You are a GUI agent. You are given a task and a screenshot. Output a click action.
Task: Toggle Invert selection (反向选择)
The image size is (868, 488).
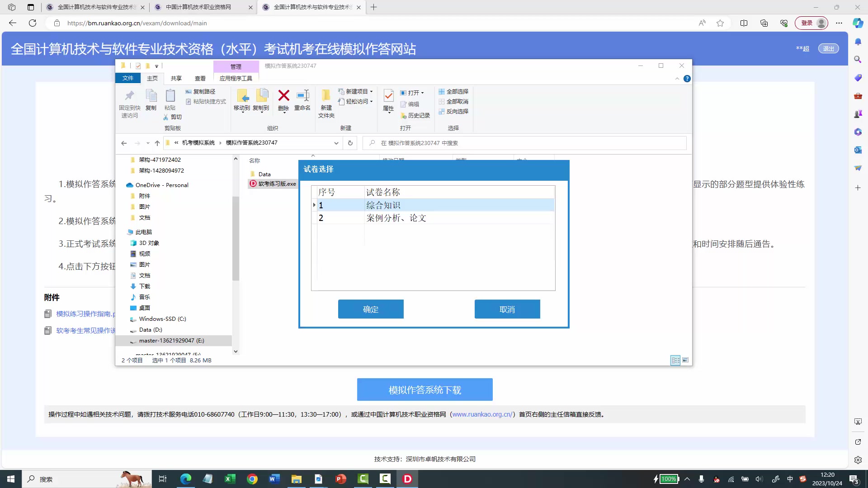[454, 111]
